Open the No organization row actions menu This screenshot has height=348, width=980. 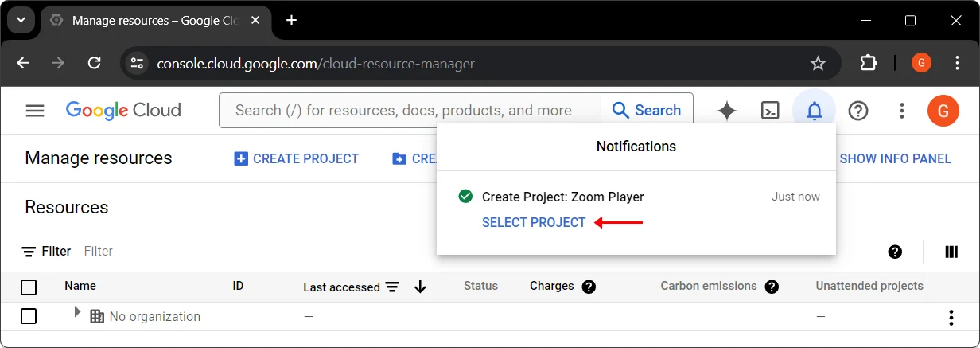[x=951, y=317]
